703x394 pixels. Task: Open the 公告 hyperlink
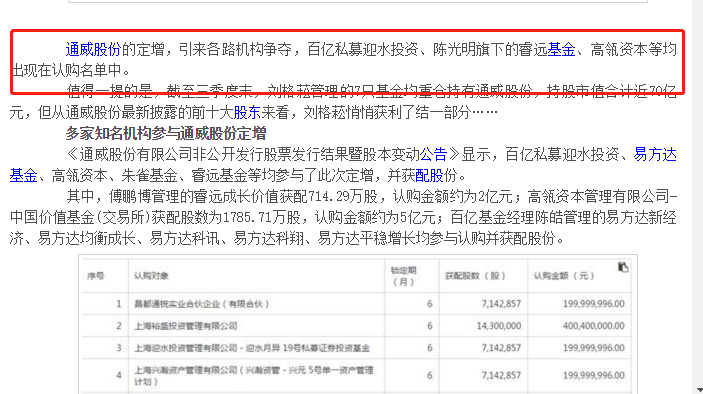point(434,155)
